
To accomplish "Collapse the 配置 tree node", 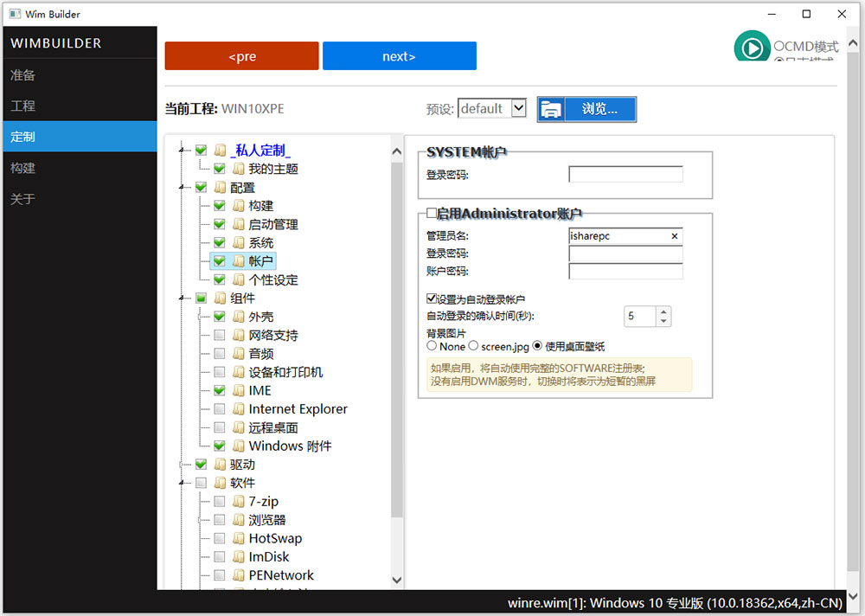I will (182, 187).
